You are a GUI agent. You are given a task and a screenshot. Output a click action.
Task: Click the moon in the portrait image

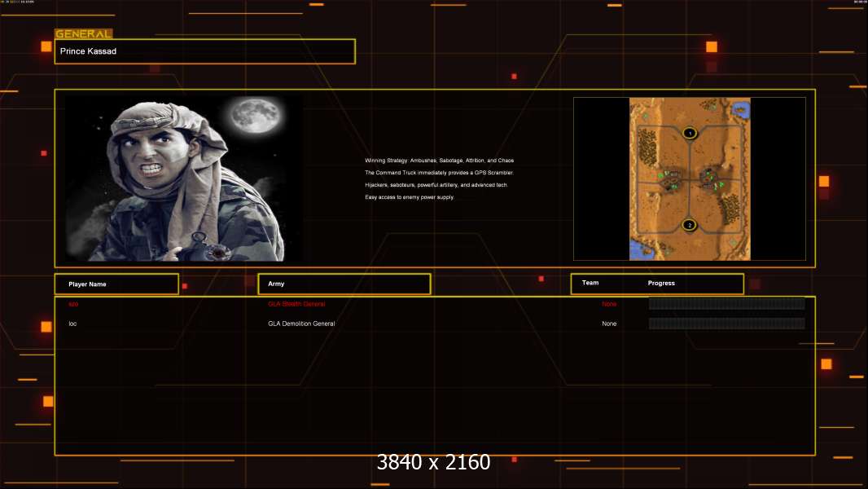(x=256, y=116)
